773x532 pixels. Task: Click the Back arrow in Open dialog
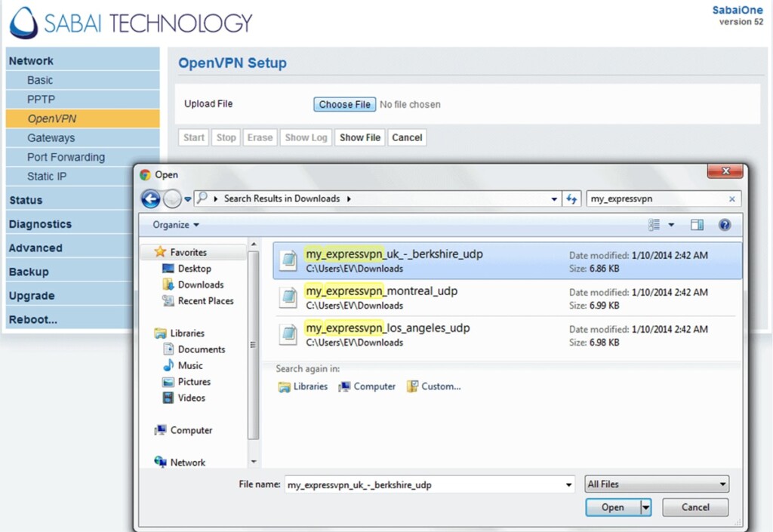point(151,199)
